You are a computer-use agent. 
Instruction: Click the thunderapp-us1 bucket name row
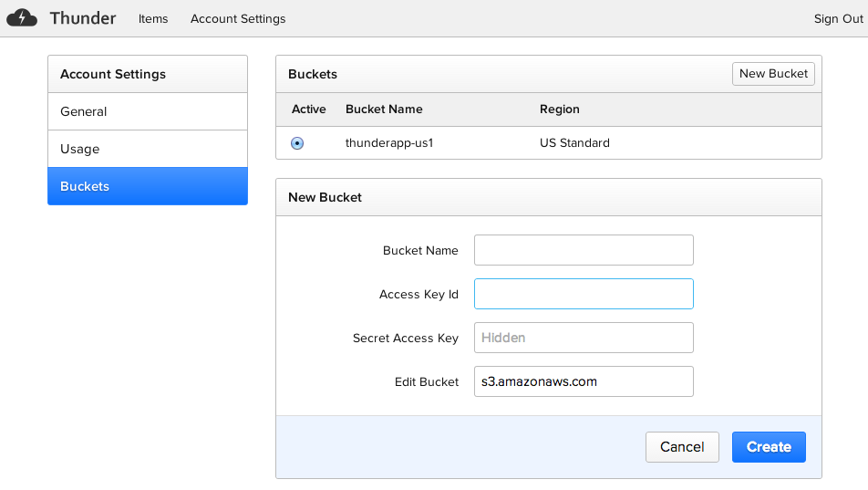click(x=549, y=143)
